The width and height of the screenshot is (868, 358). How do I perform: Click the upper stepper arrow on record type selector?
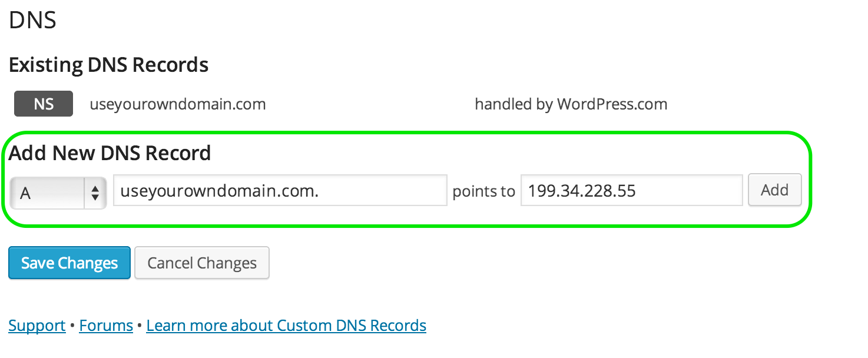tap(95, 186)
